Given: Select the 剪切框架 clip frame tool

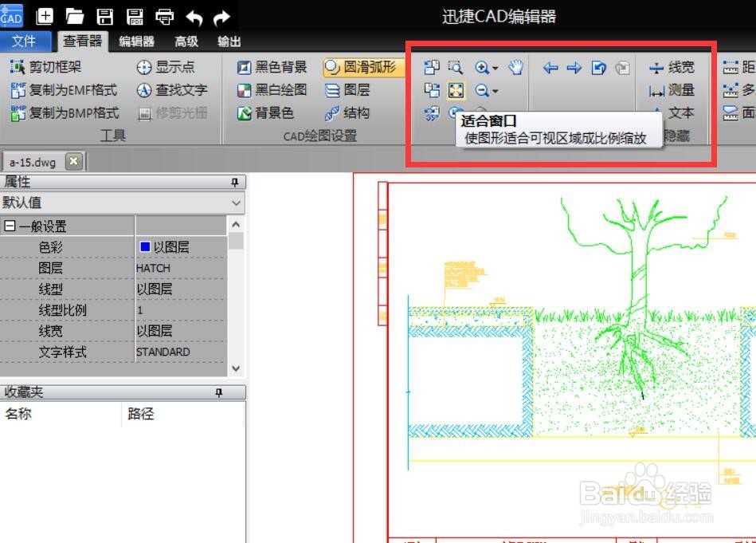Looking at the screenshot, I should [44, 67].
